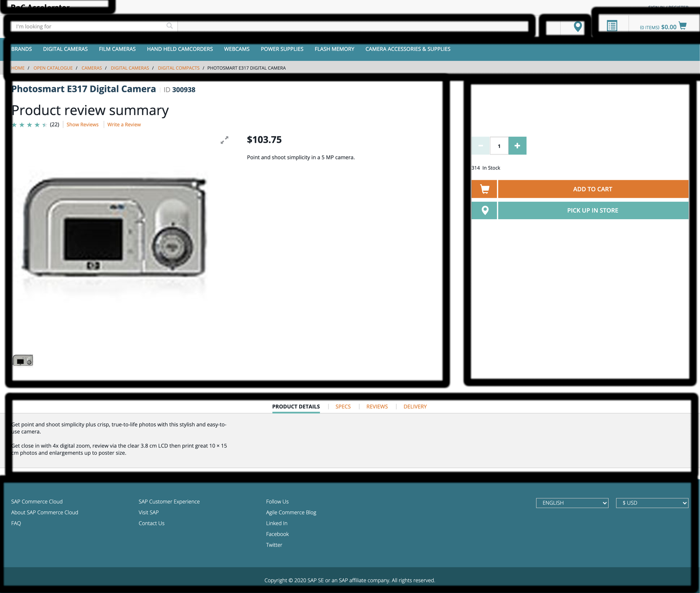Click the (0 items) $0.00 cart total
Image resolution: width=700 pixels, height=593 pixels.
coord(658,27)
